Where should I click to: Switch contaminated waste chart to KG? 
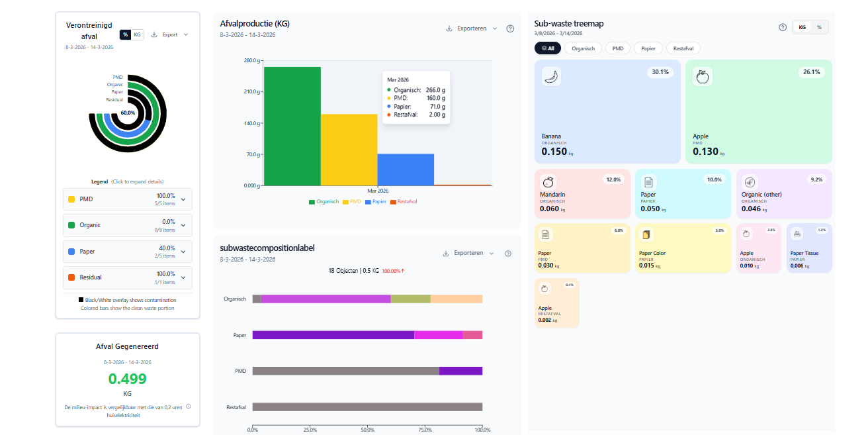tap(137, 34)
